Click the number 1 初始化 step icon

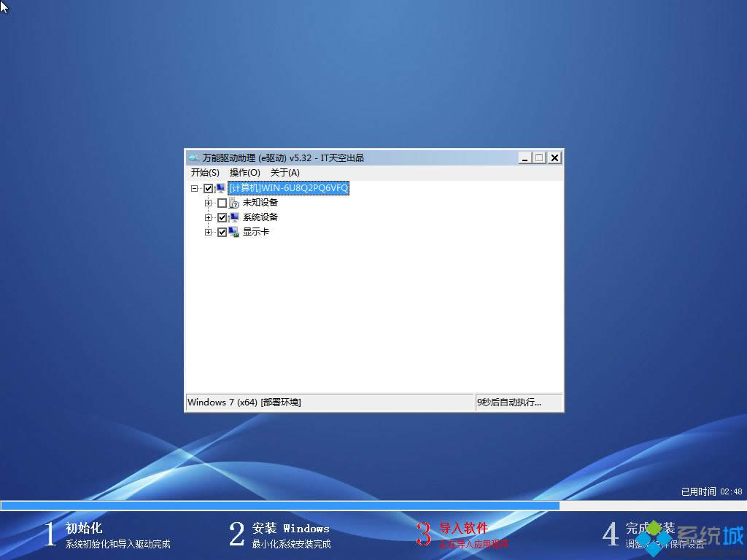point(49,534)
